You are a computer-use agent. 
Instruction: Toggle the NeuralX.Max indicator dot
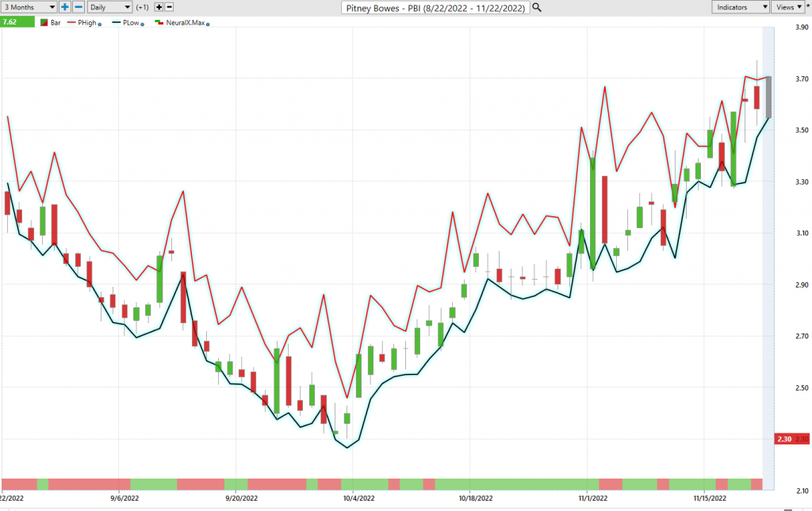(208, 25)
